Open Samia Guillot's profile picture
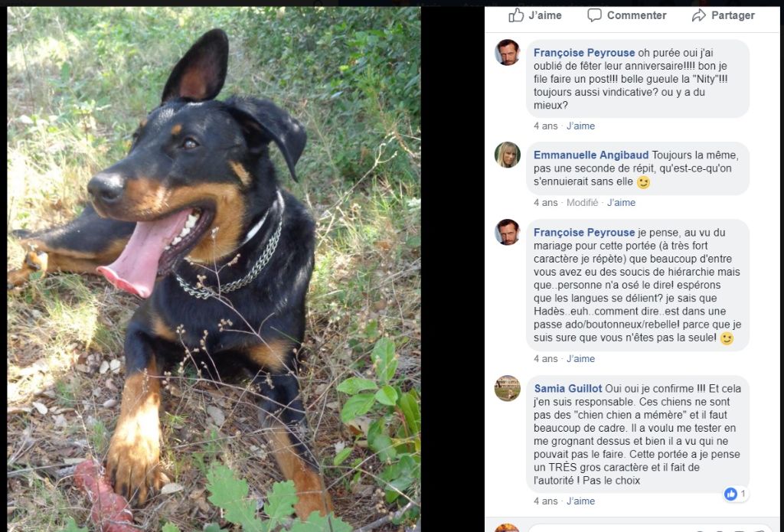The height and width of the screenshot is (532, 784). point(508,389)
